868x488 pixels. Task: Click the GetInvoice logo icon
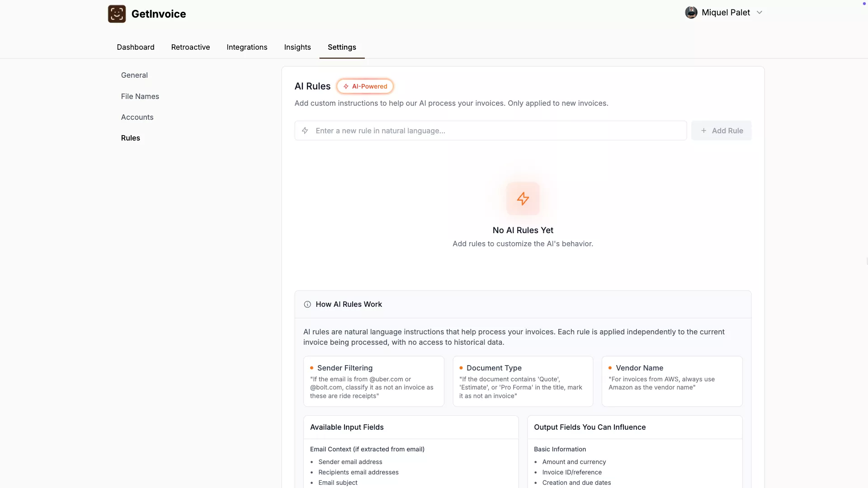pos(117,14)
